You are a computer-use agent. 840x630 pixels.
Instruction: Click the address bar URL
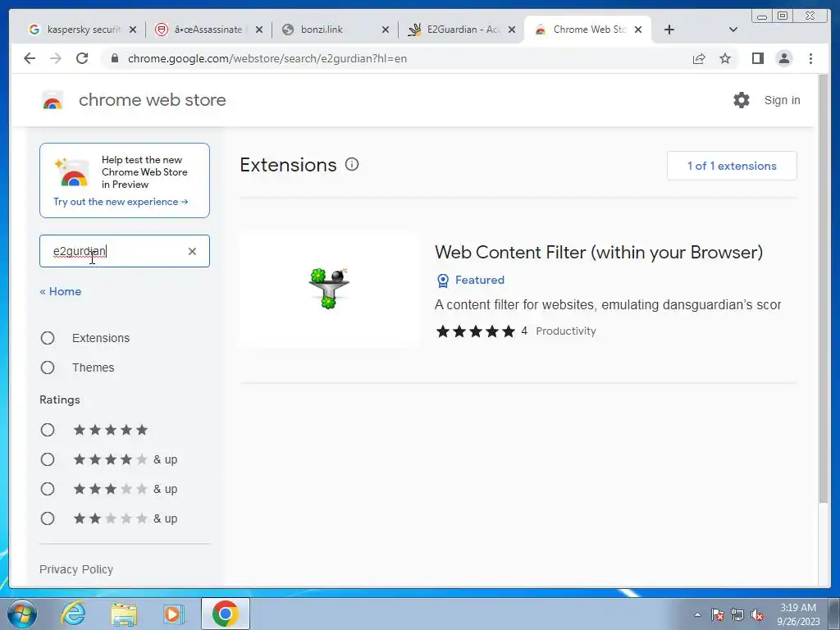click(x=267, y=58)
